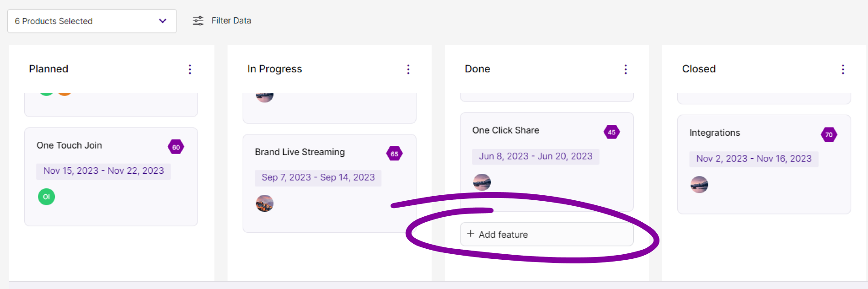Click the Nov 15 - Nov 22, 2023 date range
Viewport: 868px width, 289px height.
click(103, 171)
